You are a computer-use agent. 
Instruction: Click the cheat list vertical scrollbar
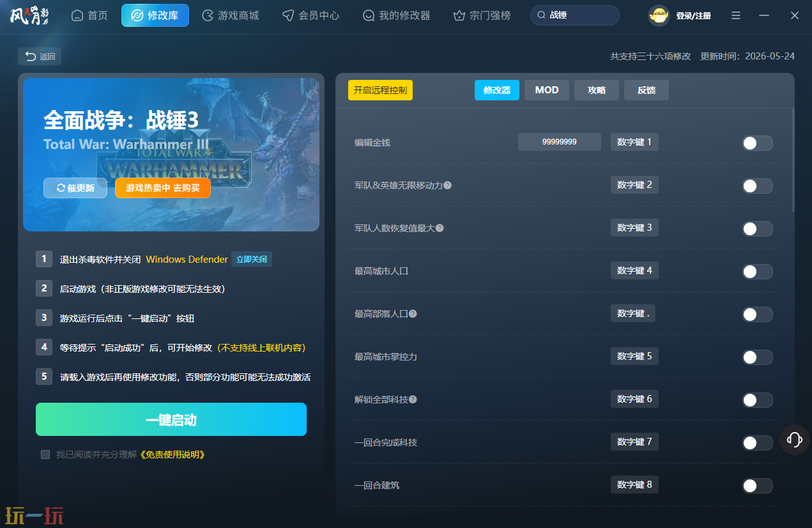click(793, 160)
